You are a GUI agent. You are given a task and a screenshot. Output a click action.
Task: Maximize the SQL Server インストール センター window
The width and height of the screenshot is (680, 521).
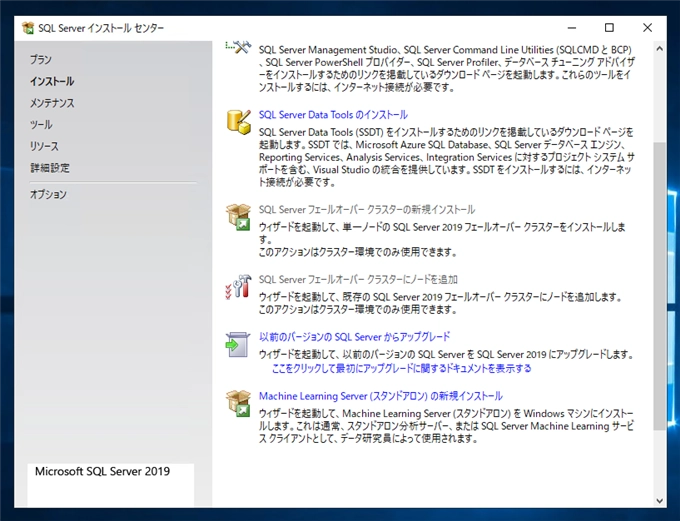pos(609,28)
